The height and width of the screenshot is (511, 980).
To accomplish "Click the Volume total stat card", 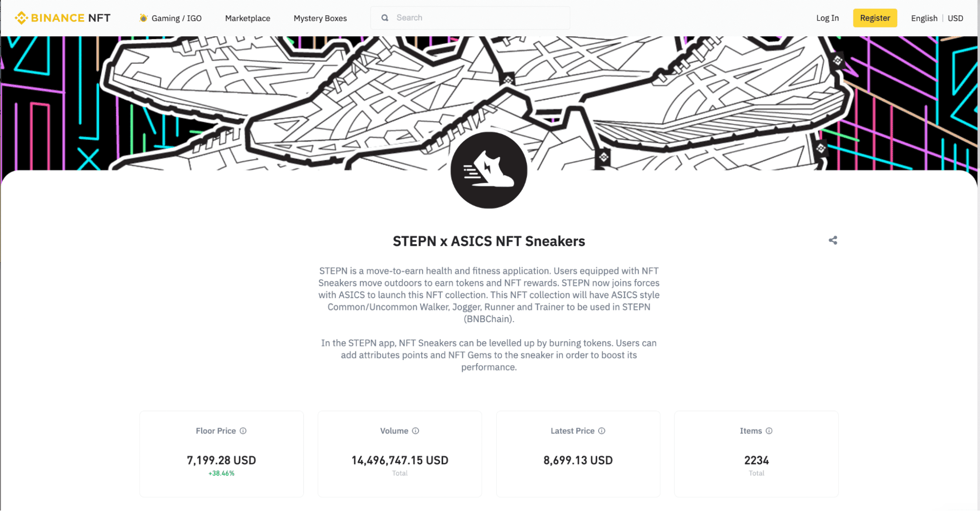I will click(400, 454).
